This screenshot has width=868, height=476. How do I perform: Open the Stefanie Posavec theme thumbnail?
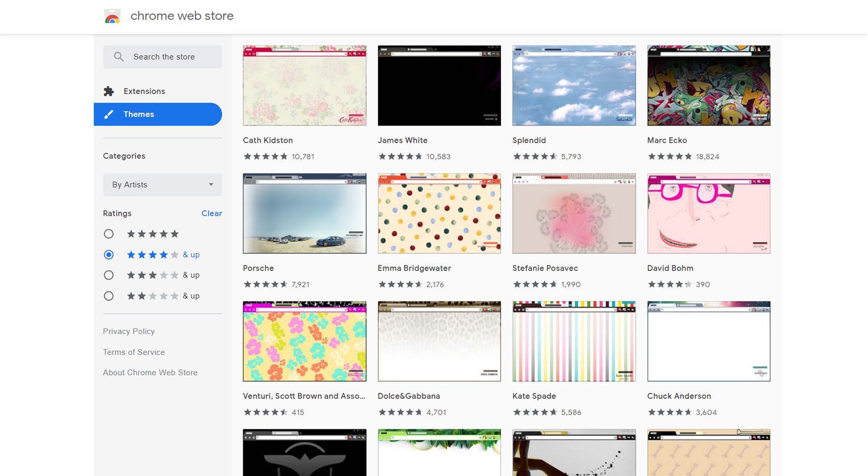coord(574,213)
